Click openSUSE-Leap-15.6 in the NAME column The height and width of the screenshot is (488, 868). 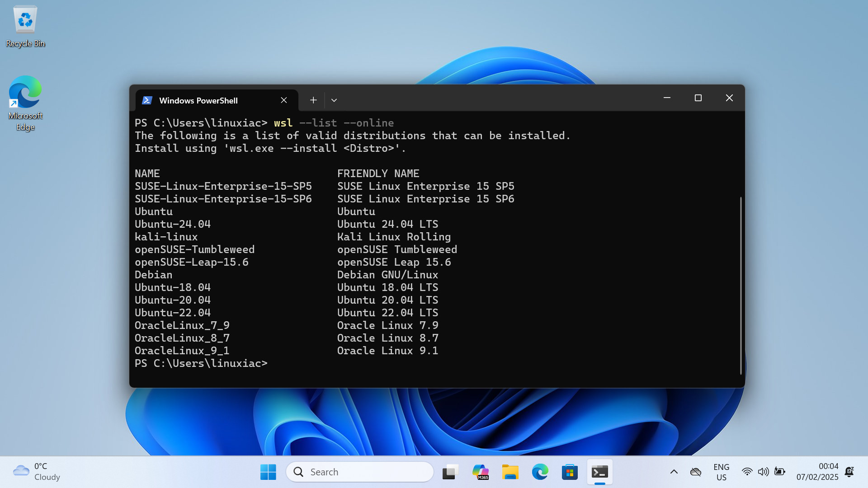pyautogui.click(x=192, y=262)
